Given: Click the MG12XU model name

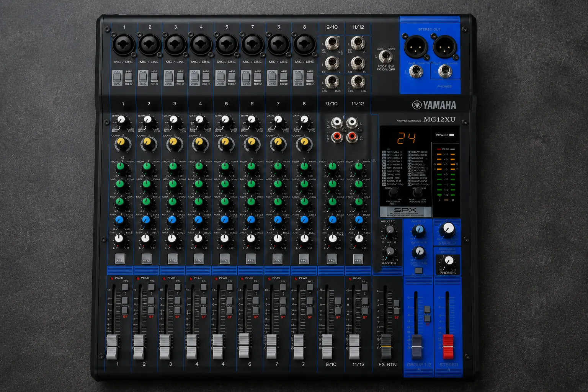Looking at the screenshot, I should pyautogui.click(x=439, y=119).
